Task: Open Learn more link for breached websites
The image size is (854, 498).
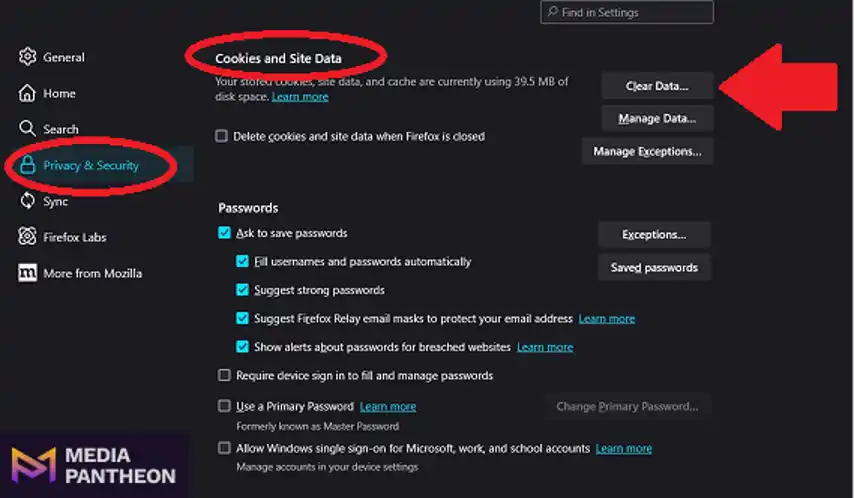Action: pyautogui.click(x=545, y=347)
